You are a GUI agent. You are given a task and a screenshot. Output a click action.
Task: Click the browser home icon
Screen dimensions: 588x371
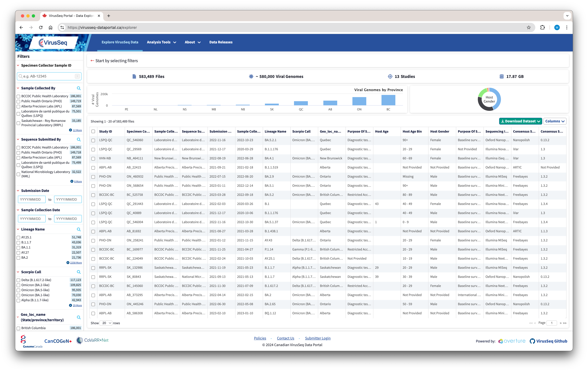click(x=51, y=28)
